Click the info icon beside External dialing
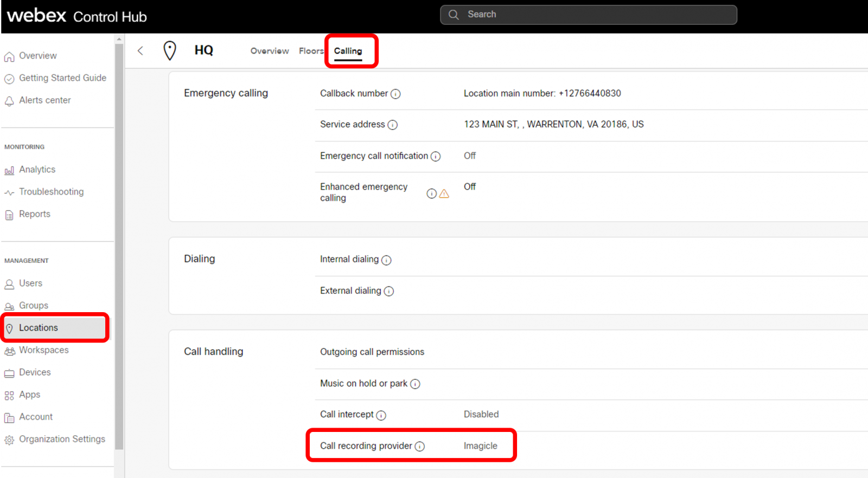 point(388,292)
